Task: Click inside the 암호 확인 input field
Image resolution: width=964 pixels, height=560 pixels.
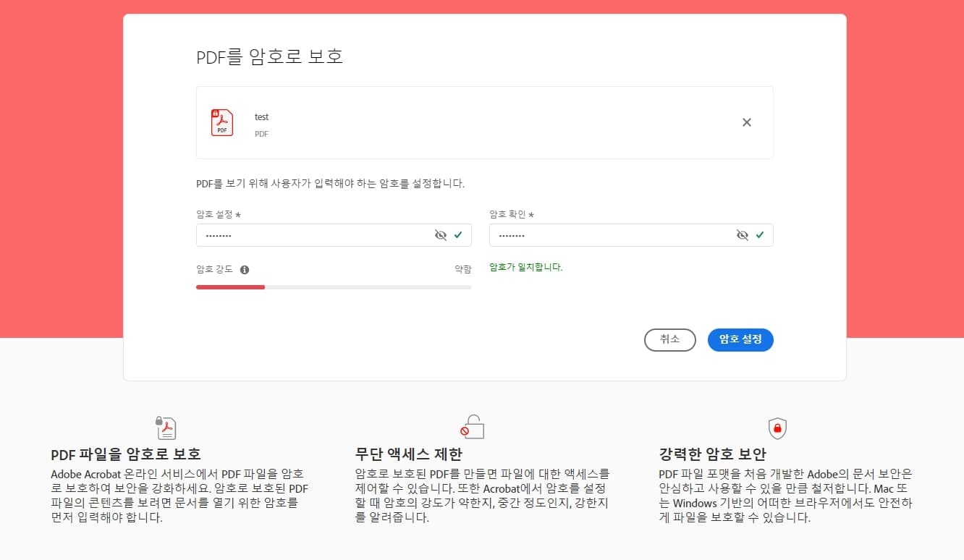Action: pos(608,234)
